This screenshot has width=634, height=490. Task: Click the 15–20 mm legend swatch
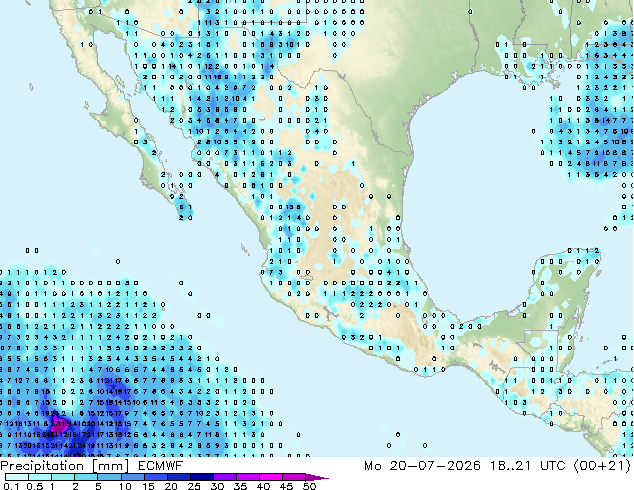point(156,477)
